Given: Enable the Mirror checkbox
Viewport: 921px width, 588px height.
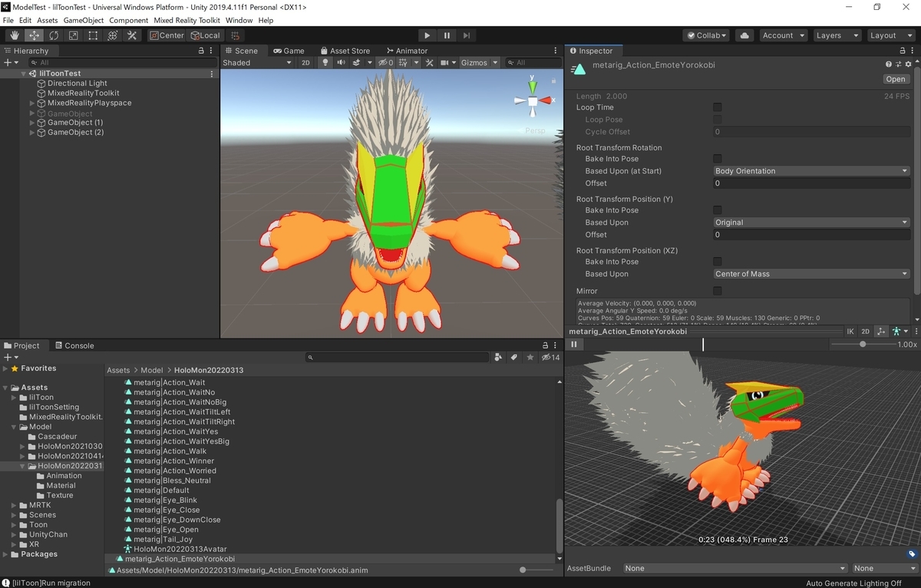Looking at the screenshot, I should click(718, 291).
